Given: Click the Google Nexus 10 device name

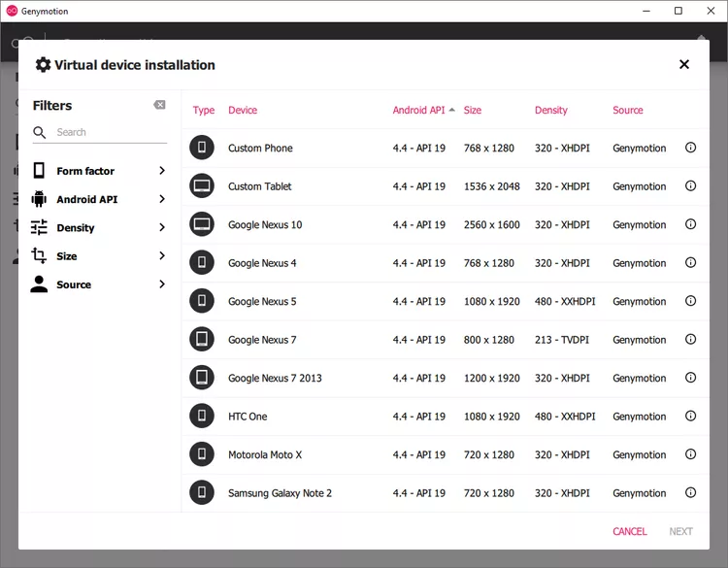Looking at the screenshot, I should [x=265, y=225].
